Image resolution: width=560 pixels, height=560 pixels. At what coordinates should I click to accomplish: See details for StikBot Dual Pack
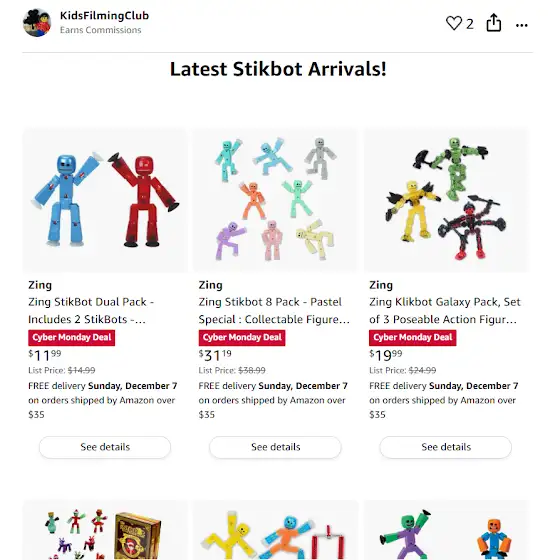(x=105, y=447)
